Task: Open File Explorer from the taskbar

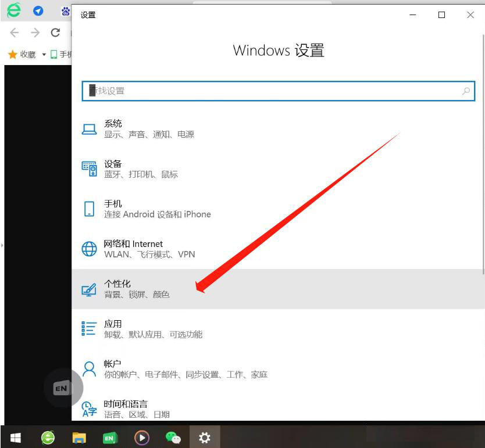Action: pos(79,438)
